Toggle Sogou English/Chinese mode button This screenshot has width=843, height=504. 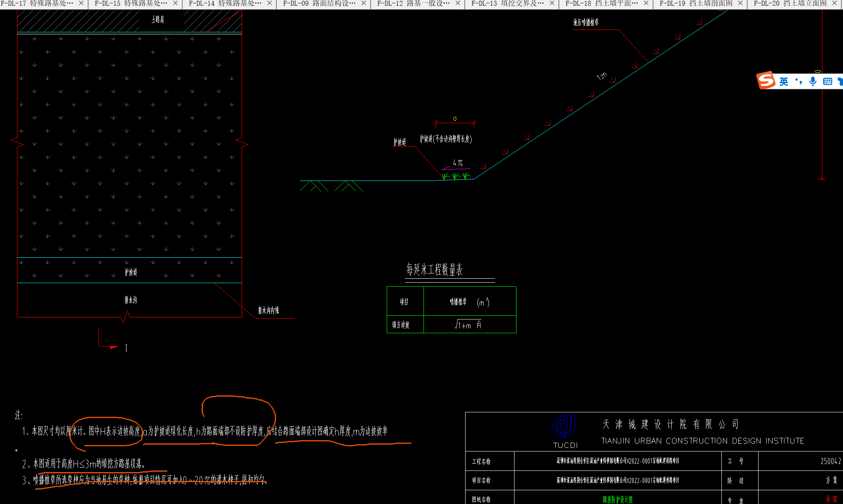tap(784, 82)
